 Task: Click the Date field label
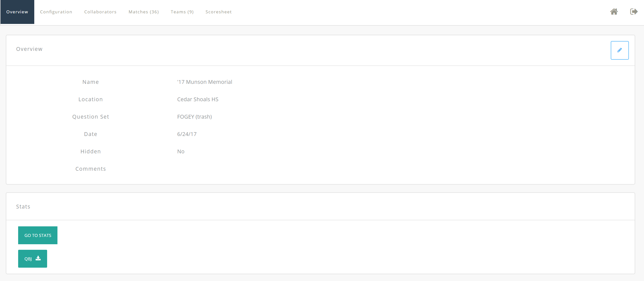pos(91,134)
